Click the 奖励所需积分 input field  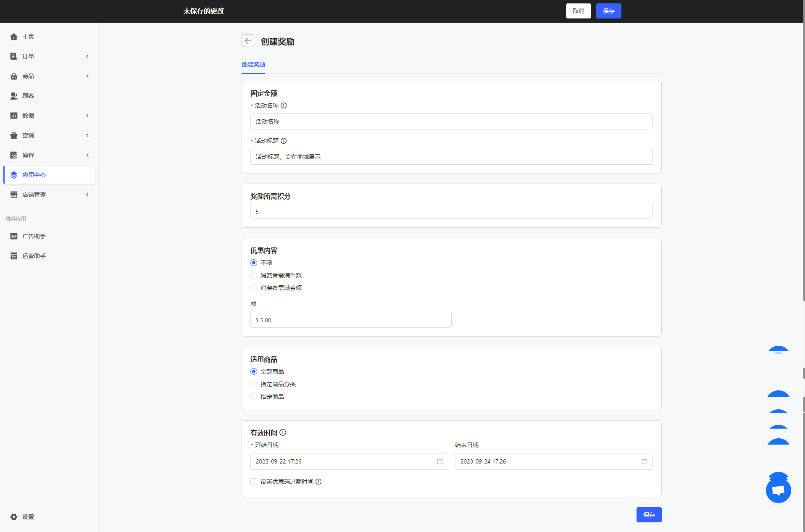(x=452, y=211)
